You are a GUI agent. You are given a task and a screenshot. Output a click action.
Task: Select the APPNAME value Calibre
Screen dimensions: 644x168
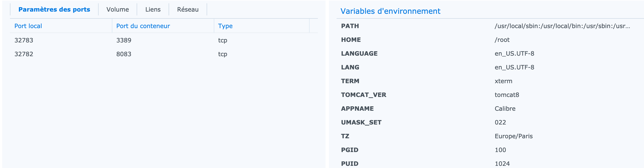tap(505, 109)
